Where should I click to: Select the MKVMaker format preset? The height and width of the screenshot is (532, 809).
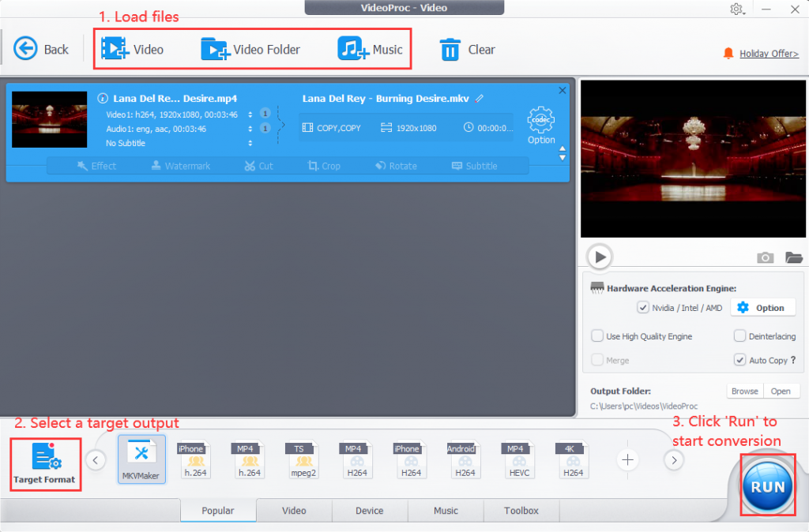[x=141, y=459]
